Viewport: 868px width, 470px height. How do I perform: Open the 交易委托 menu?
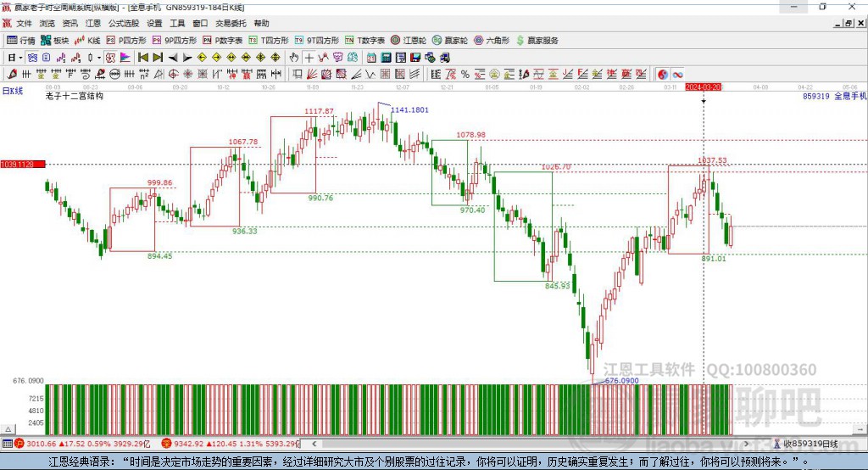pos(231,23)
